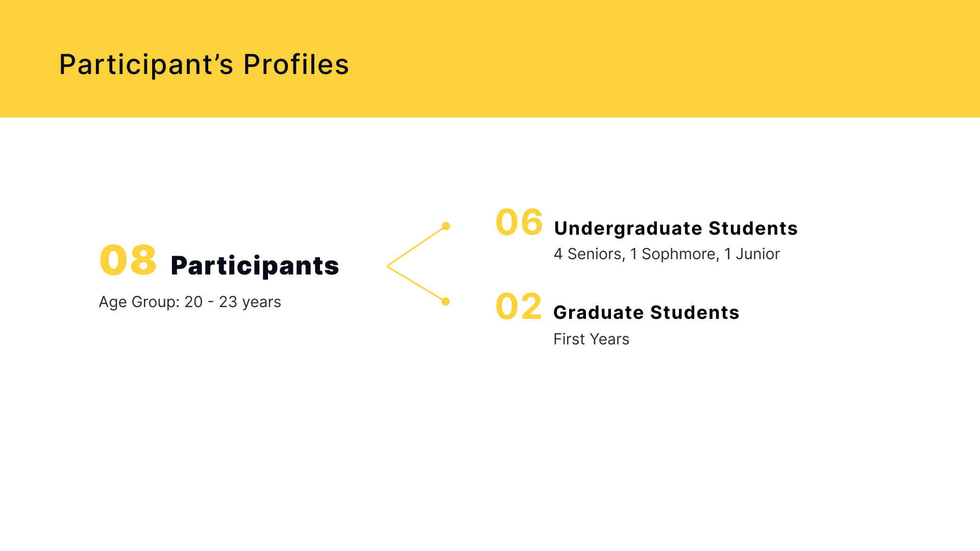Click the upper yellow connector dot
980x551 pixels.
click(446, 226)
